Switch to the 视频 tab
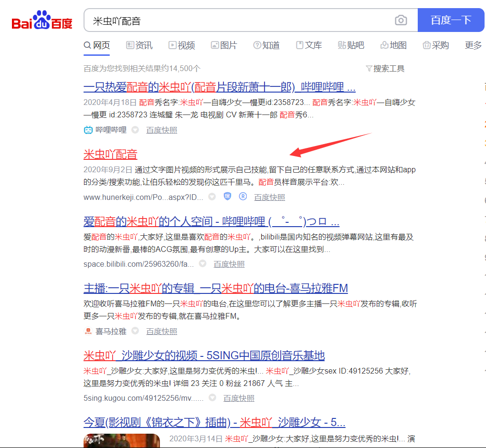The height and width of the screenshot is (448, 486). [181, 45]
